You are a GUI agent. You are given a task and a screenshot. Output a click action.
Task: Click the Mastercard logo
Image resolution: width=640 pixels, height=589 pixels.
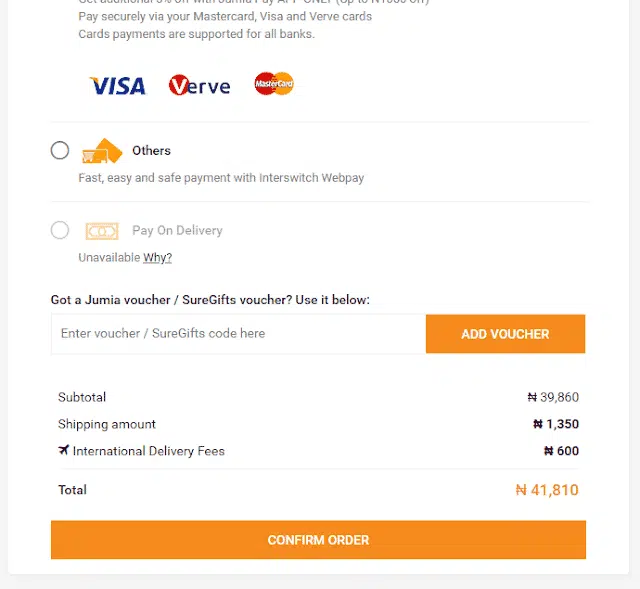point(273,84)
